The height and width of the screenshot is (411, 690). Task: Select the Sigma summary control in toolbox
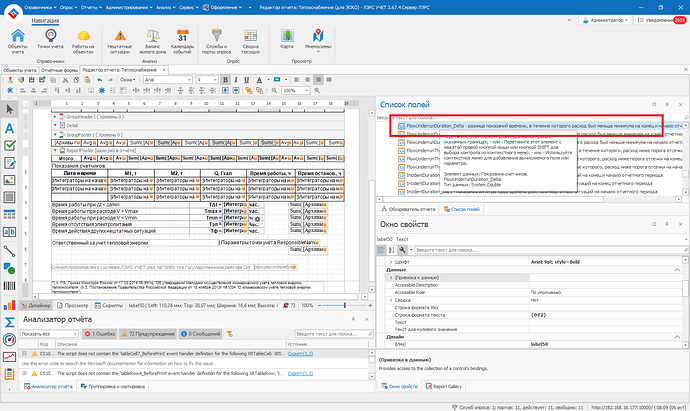(9, 322)
